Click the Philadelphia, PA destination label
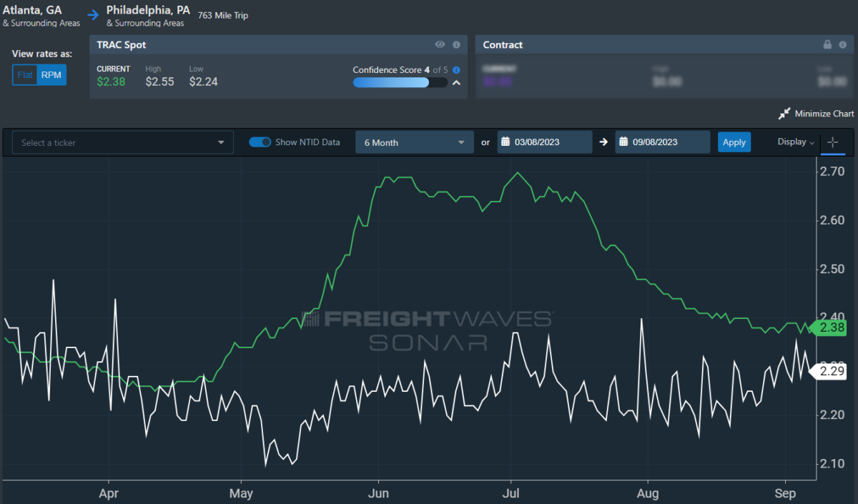This screenshot has width=858, height=504. point(148,11)
